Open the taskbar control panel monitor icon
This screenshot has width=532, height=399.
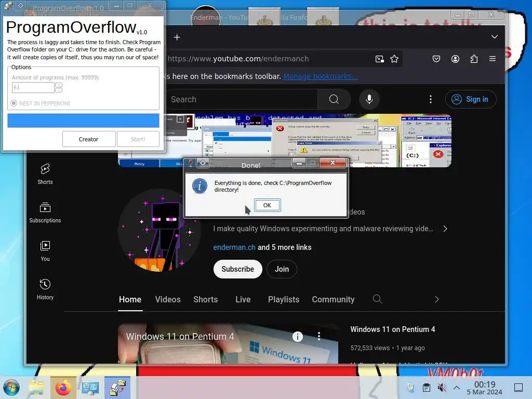tap(90, 388)
